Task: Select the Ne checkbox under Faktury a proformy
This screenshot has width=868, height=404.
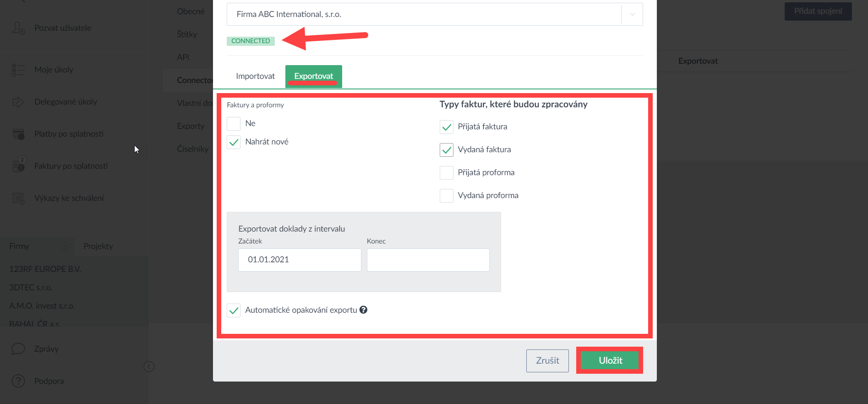Action: [234, 124]
